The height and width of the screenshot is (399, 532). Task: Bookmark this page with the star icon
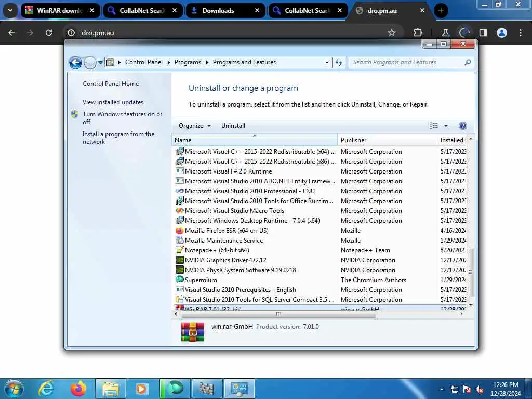click(x=392, y=33)
